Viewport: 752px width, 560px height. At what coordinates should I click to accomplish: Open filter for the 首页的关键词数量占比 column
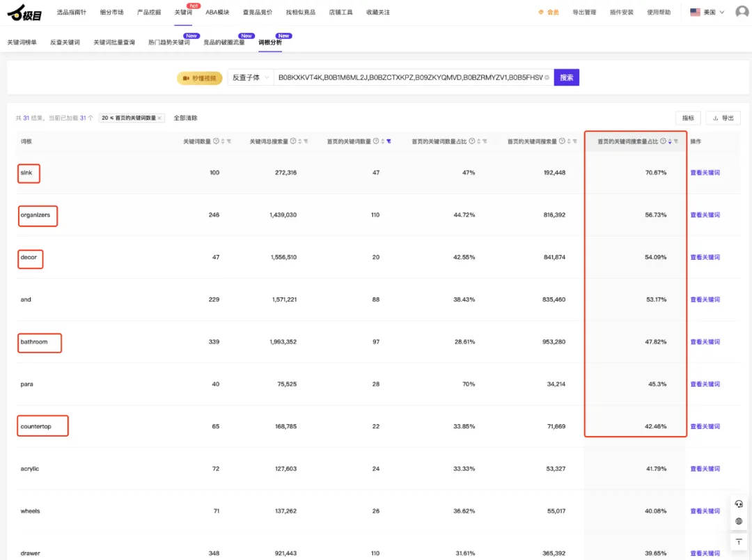point(485,141)
